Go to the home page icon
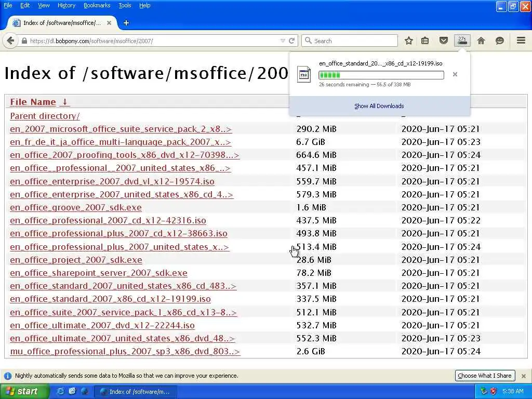 (481, 41)
